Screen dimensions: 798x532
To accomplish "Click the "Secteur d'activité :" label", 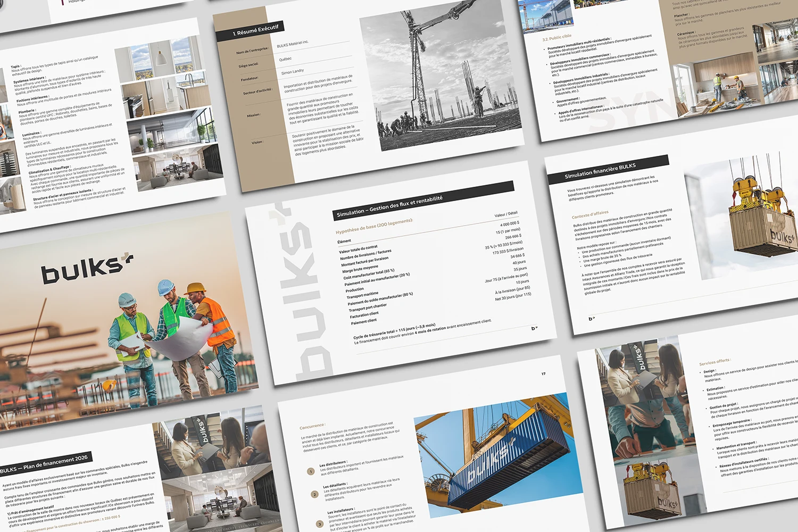I will [x=257, y=92].
